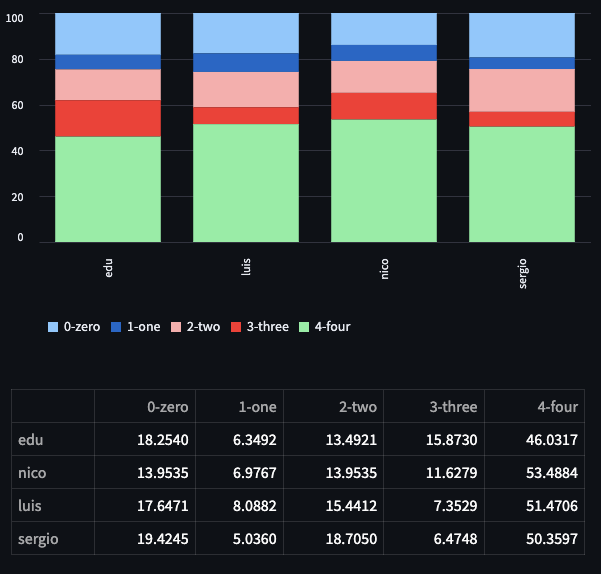Click the red 3-three segment of luis bar
This screenshot has width=601, height=574.
246,116
